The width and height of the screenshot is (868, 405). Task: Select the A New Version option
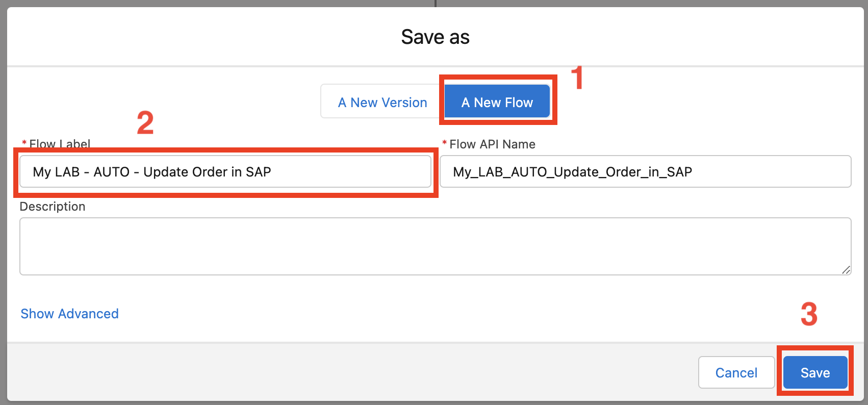pyautogui.click(x=382, y=102)
